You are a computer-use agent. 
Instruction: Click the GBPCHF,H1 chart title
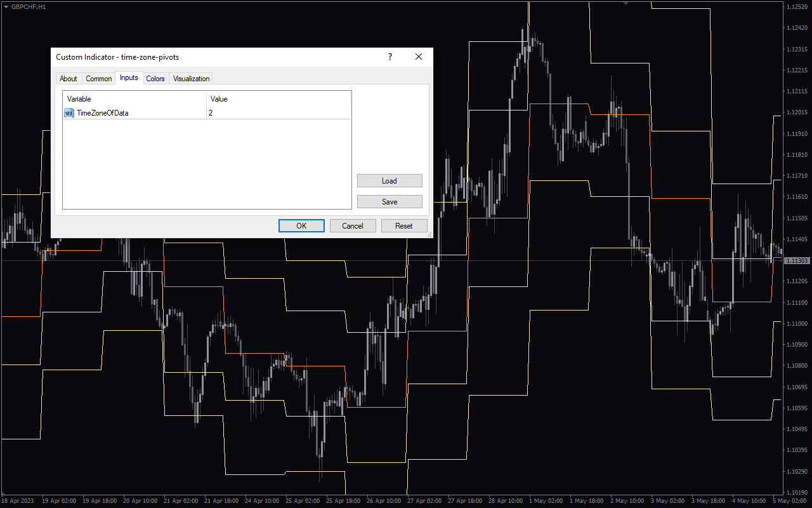click(x=29, y=6)
